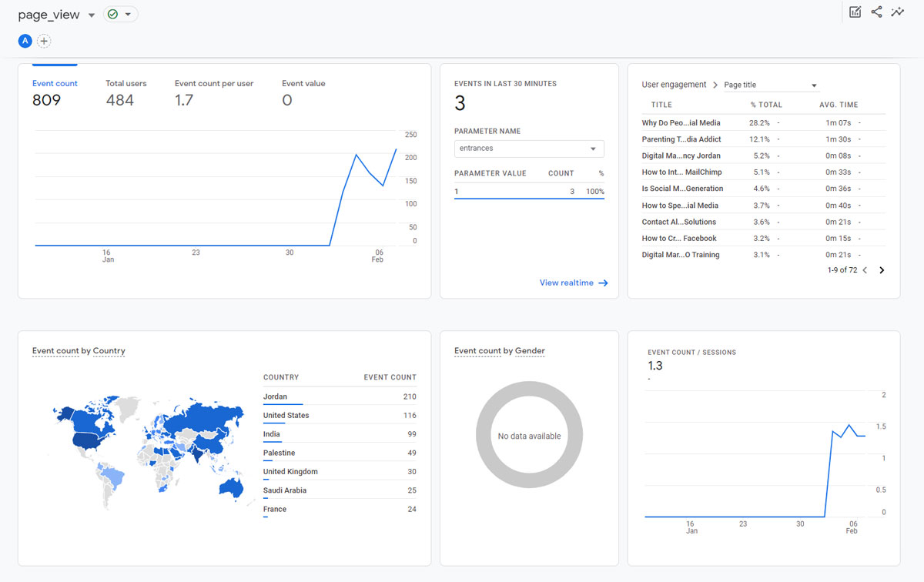Click the EVENT COUNT column header in country table
The image size is (924, 582).
coord(390,377)
